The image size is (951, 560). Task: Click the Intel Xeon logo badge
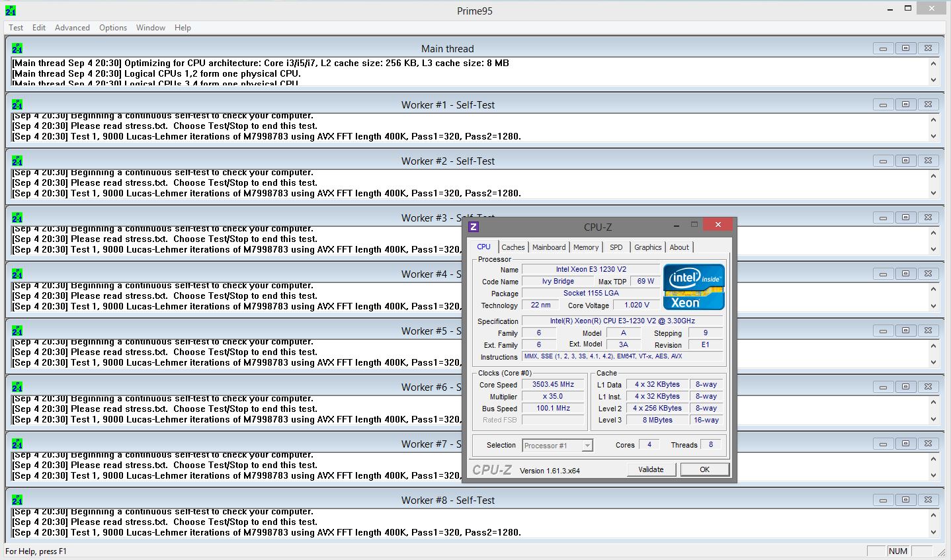694,287
